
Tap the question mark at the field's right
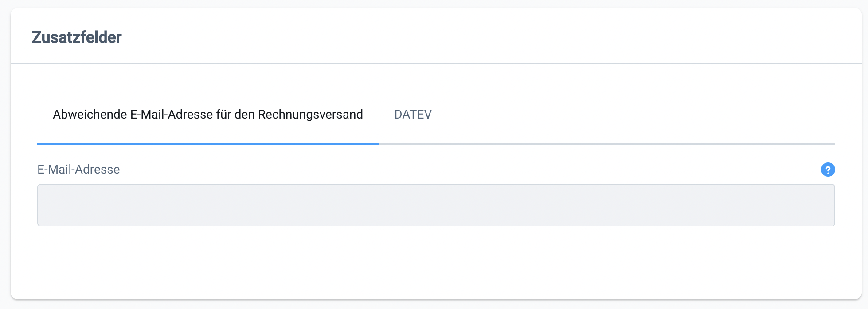click(828, 170)
